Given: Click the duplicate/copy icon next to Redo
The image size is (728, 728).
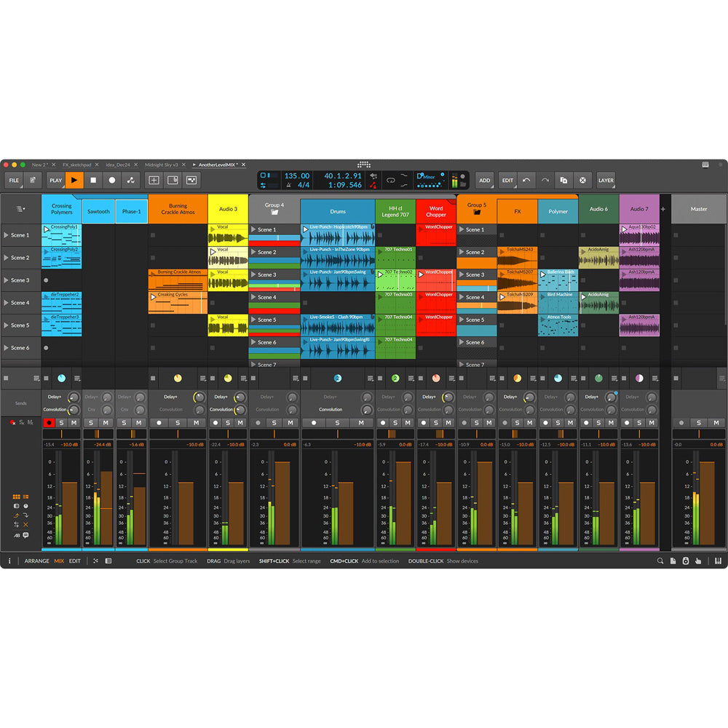Looking at the screenshot, I should pyautogui.click(x=563, y=180).
